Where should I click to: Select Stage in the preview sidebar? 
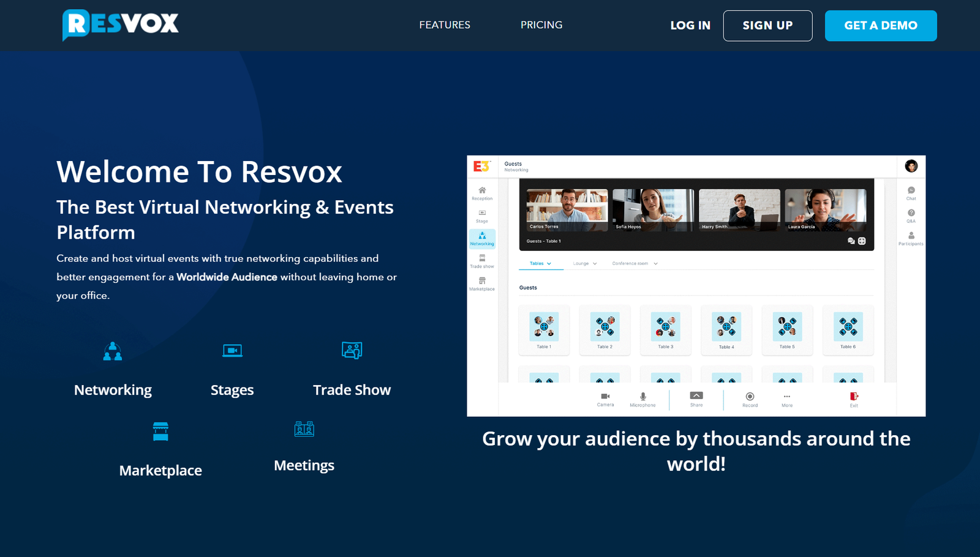coord(482,216)
